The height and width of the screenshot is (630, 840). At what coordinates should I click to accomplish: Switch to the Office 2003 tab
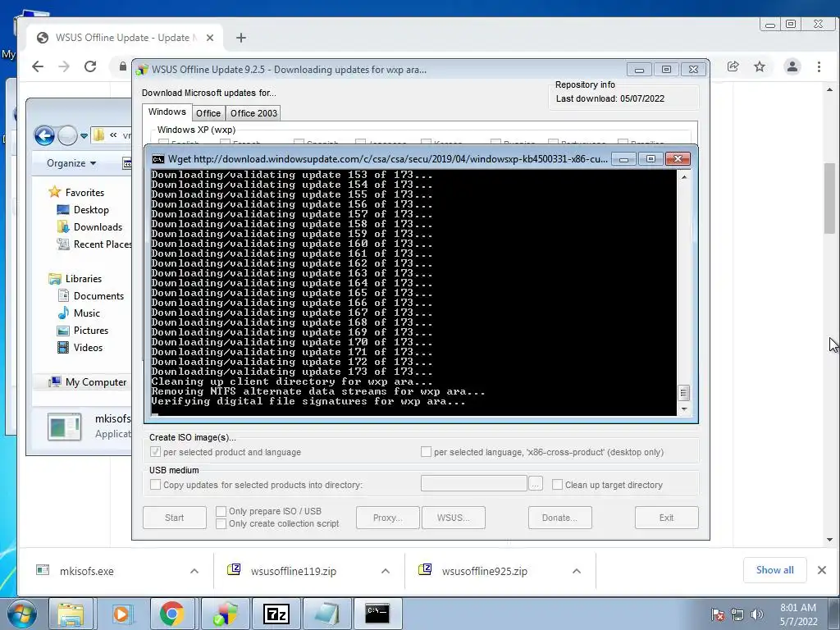pyautogui.click(x=253, y=113)
